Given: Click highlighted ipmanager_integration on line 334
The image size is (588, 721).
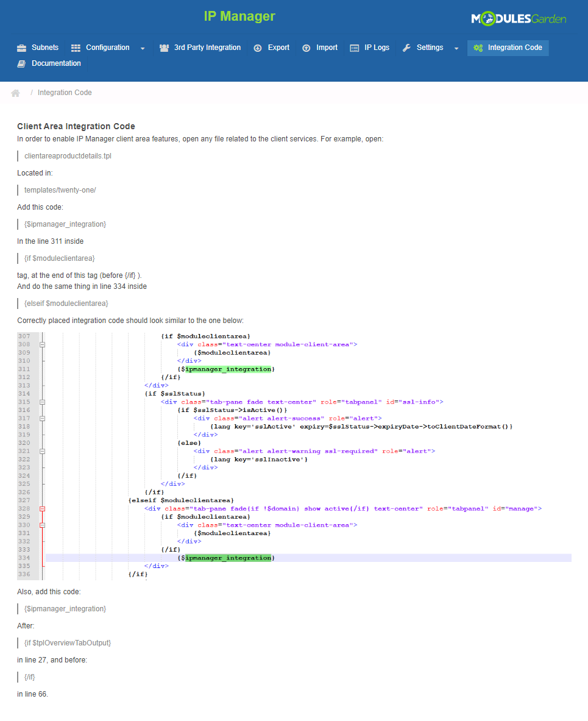Looking at the screenshot, I should click(x=228, y=558).
